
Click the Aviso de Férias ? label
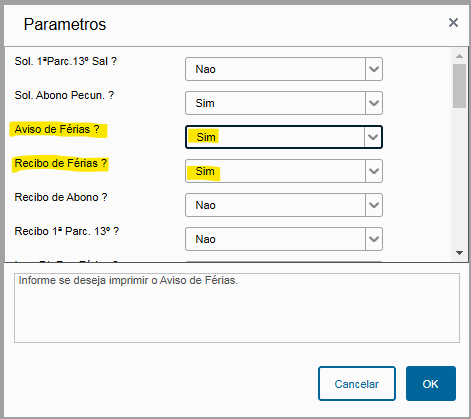click(x=57, y=129)
